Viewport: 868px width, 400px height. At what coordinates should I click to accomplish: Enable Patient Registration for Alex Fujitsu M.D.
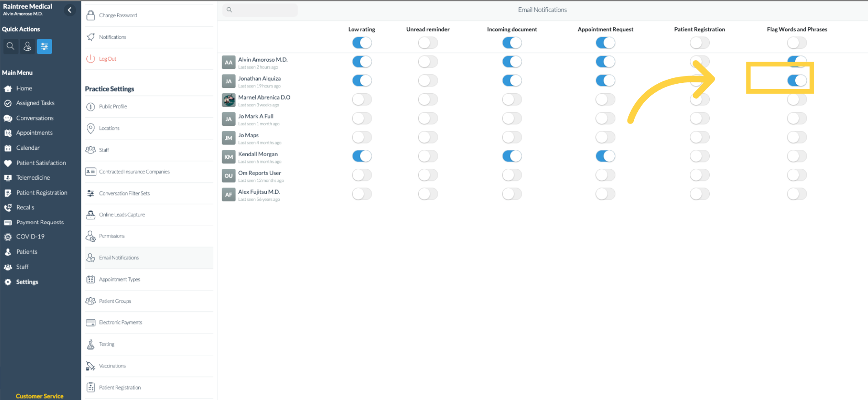(699, 194)
